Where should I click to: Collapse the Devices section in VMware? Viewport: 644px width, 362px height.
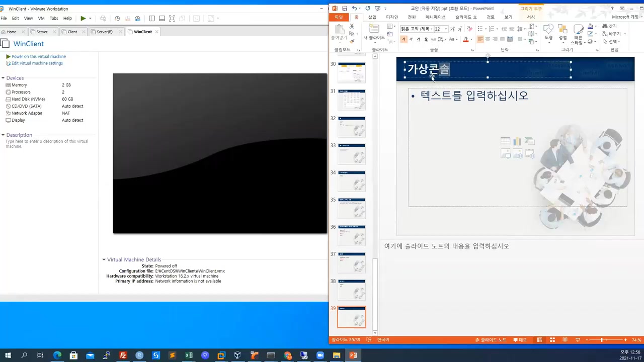tap(3, 78)
